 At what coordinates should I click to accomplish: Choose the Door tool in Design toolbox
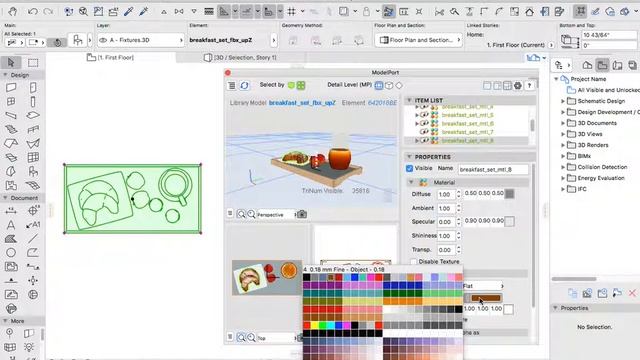pos(33,87)
